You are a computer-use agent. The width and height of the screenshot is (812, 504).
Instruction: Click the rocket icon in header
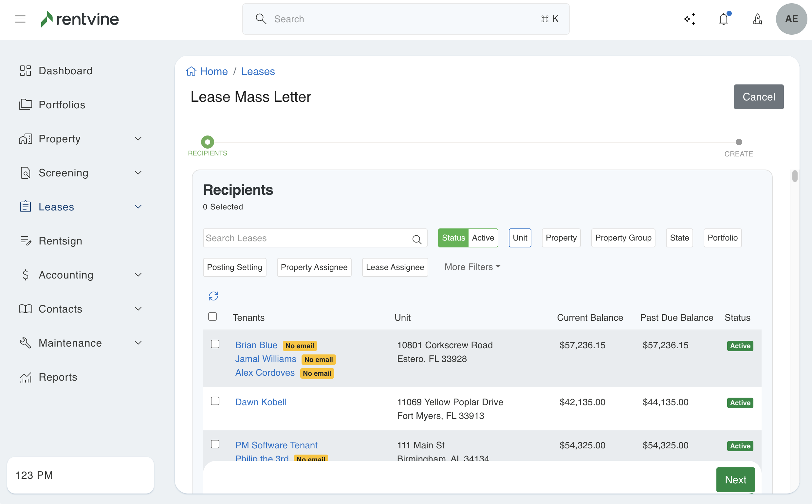(x=757, y=19)
